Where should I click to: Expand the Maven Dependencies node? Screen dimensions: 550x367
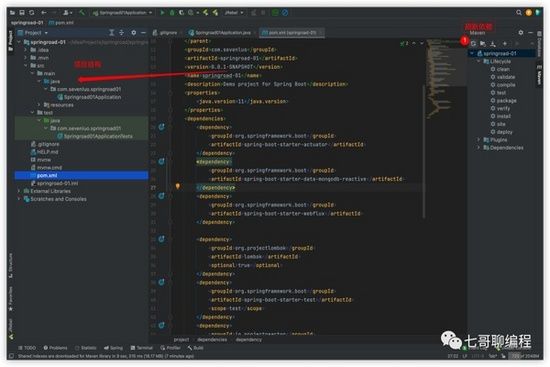click(x=478, y=148)
